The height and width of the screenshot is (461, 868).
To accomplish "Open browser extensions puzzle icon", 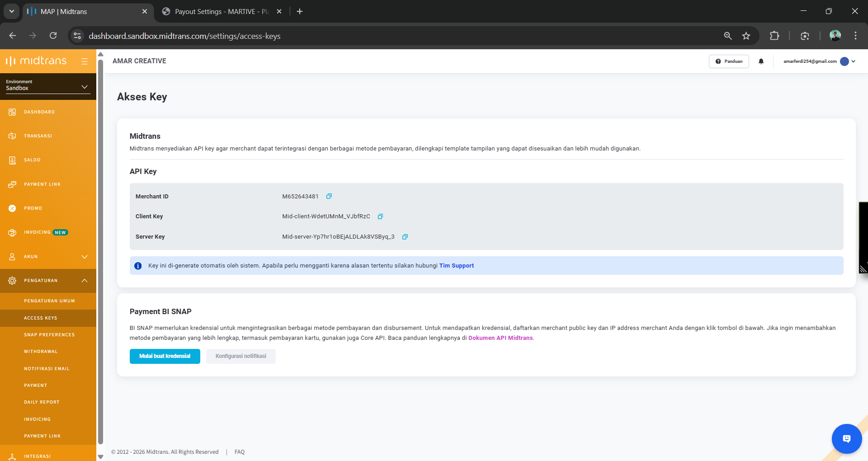I will (x=774, y=36).
